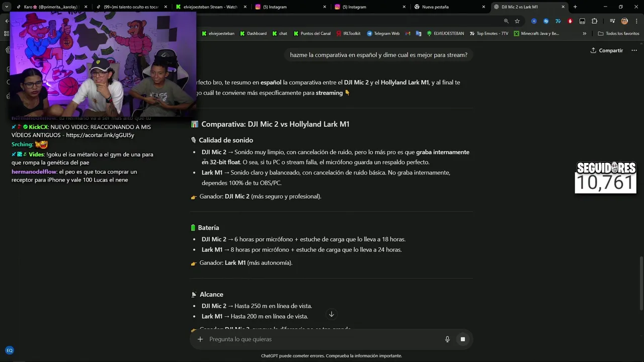This screenshot has height=362, width=644.
Task: Open the Minecraft: Java bookmark
Action: tap(536, 34)
